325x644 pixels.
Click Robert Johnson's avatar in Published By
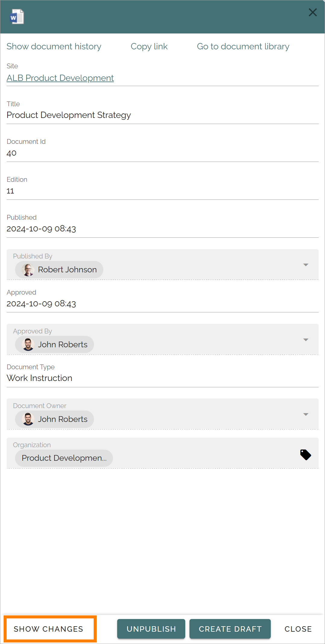28,270
